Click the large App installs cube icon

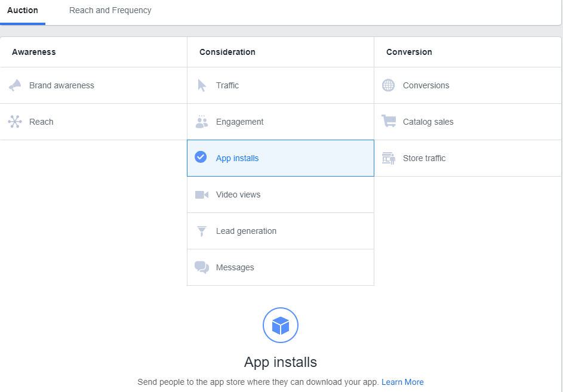281,325
